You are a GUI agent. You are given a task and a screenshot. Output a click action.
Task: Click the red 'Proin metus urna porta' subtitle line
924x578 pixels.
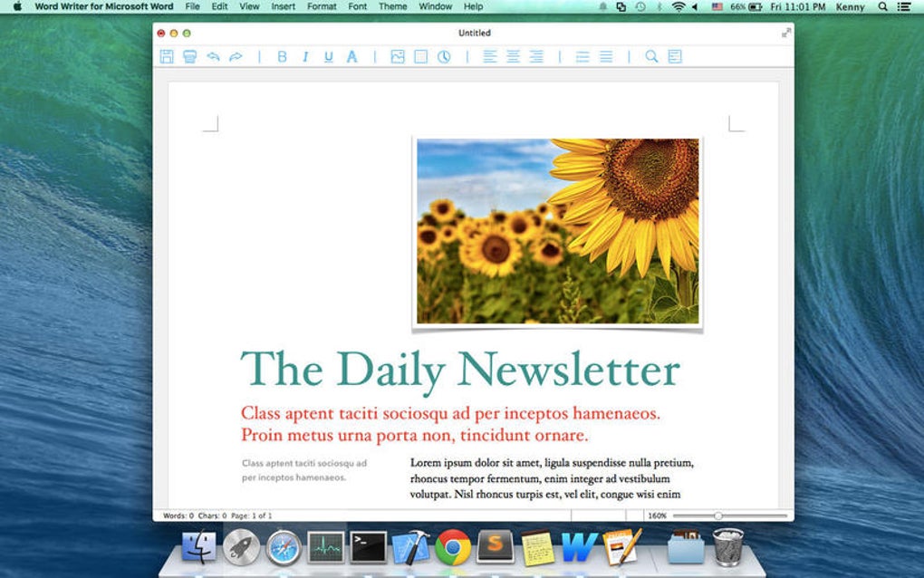(415, 436)
